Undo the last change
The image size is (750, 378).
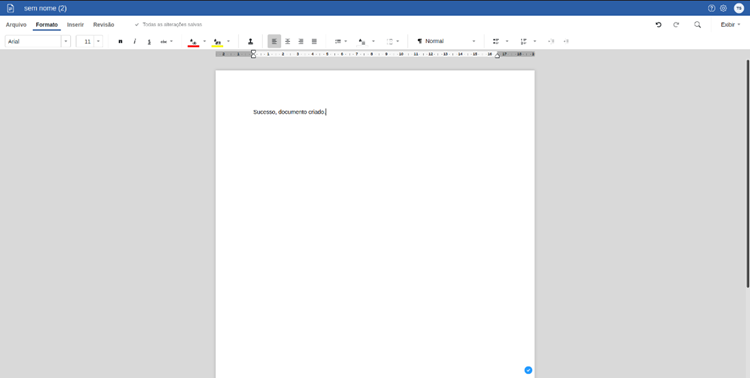[x=658, y=24]
